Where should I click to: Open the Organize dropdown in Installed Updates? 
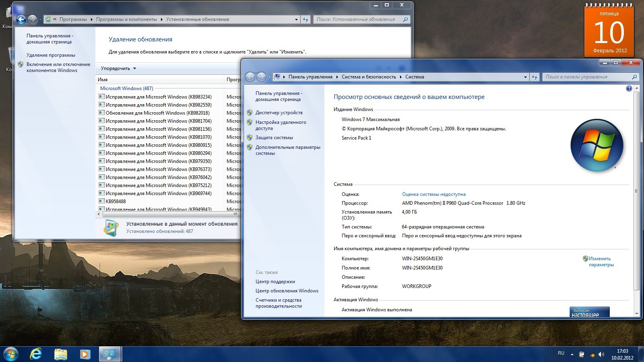pyautogui.click(x=118, y=68)
